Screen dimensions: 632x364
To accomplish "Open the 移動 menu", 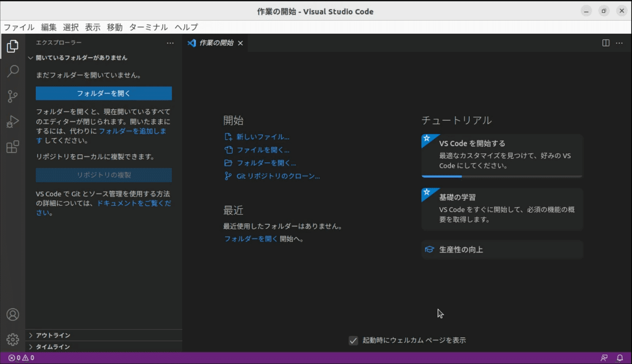I will click(x=114, y=27).
